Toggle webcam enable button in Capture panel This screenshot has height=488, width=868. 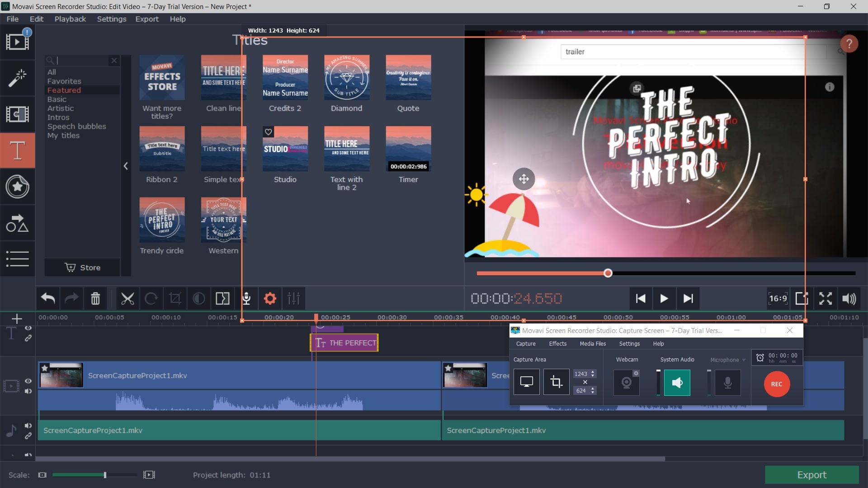[x=626, y=382]
